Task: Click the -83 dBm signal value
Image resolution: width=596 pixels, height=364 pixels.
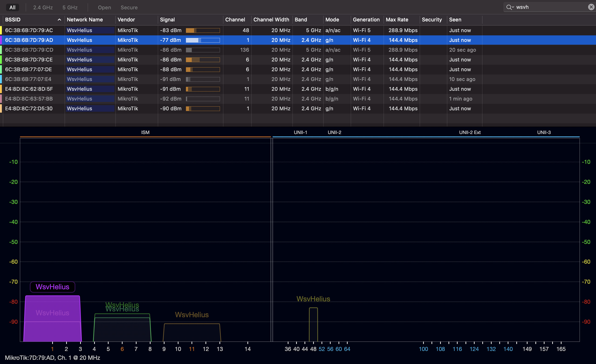Action: (x=171, y=30)
